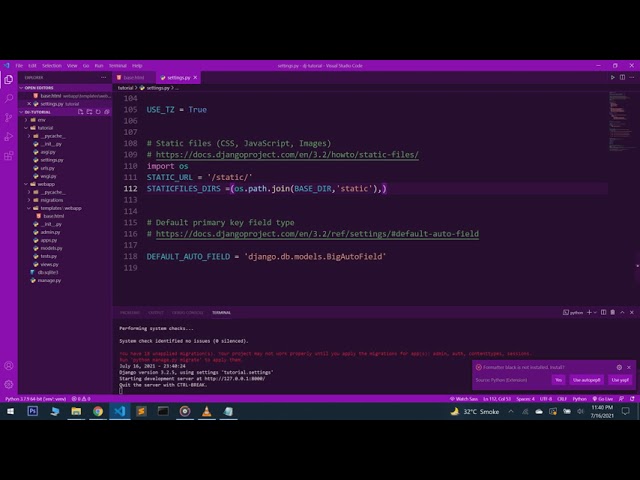640x480 pixels.
Task: Collapse all folders in the explorer
Action: (x=107, y=112)
